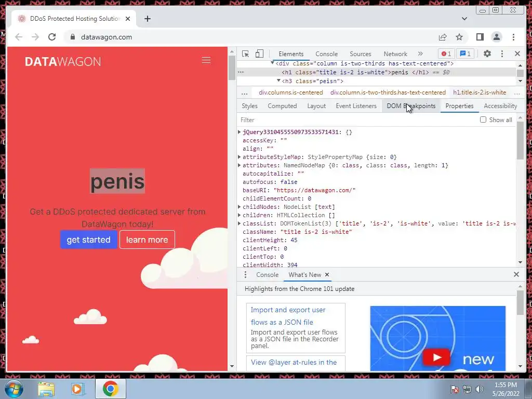Open View @layer at-rules link
Image resolution: width=532 pixels, height=399 pixels.
click(x=294, y=362)
